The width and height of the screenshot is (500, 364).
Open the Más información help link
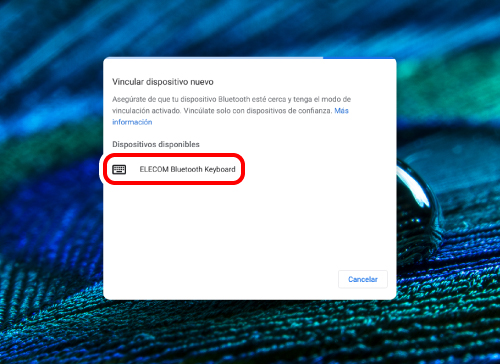(230, 116)
